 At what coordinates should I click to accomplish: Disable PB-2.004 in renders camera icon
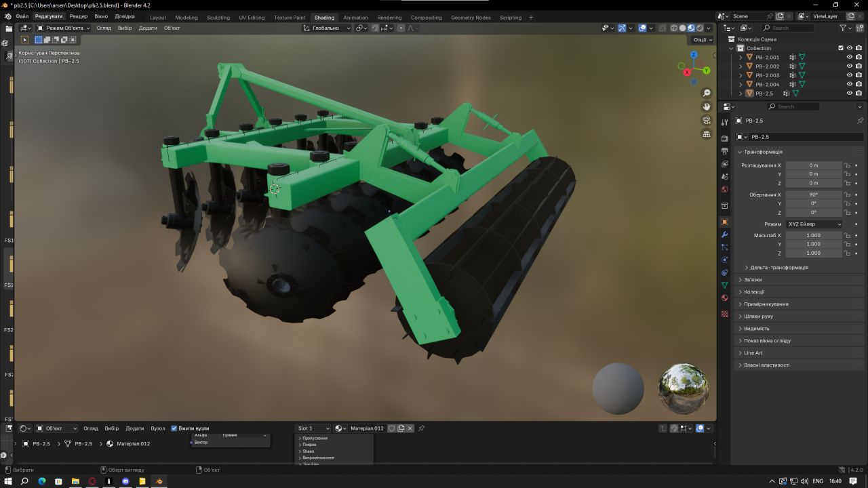click(x=859, y=85)
